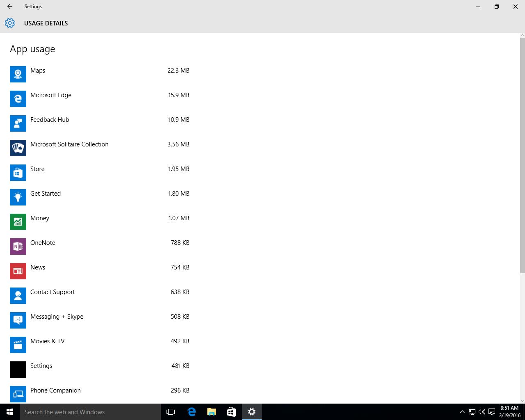Viewport: 525px width, 420px height.
Task: Click the "Movies & TV" label
Action: [48, 341]
